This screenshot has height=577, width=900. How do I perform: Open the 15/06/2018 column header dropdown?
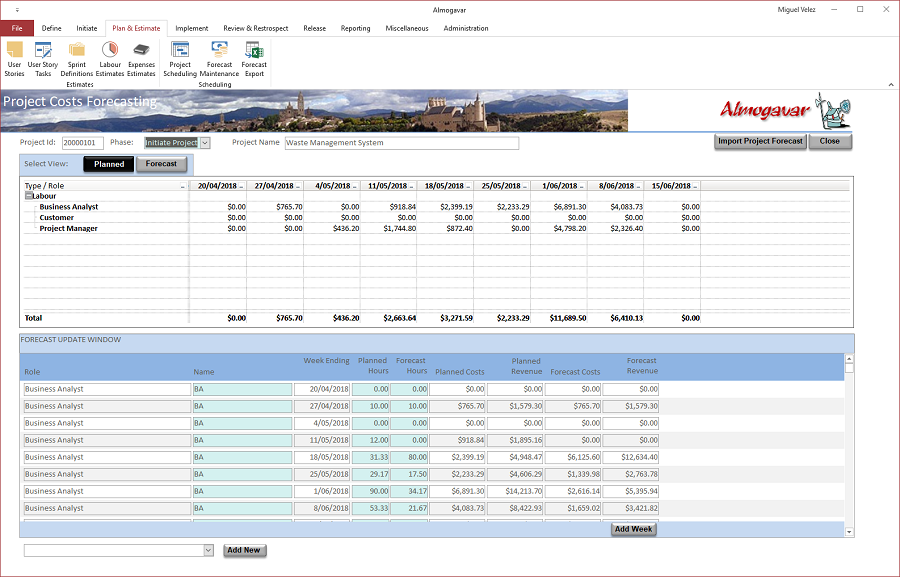pos(696,187)
